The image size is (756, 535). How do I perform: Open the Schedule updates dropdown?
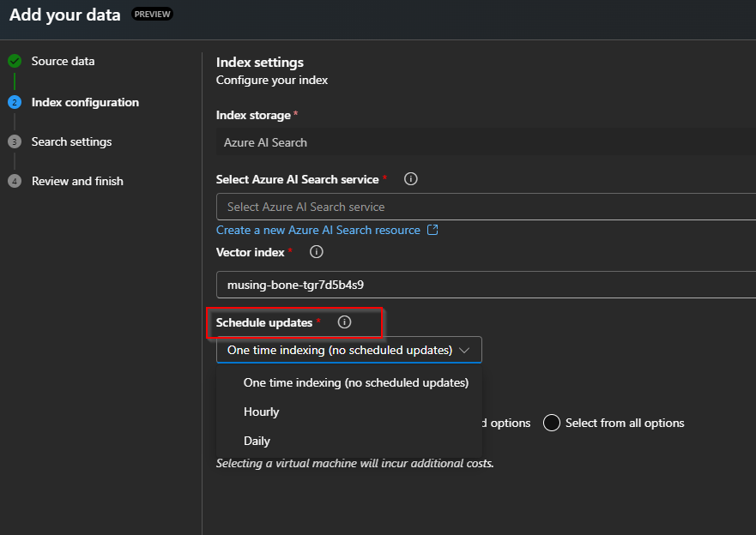tap(349, 350)
